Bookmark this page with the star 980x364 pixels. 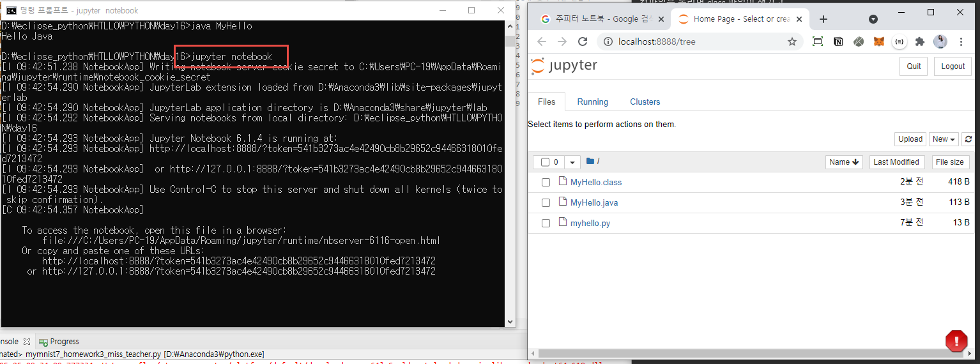[x=792, y=42]
